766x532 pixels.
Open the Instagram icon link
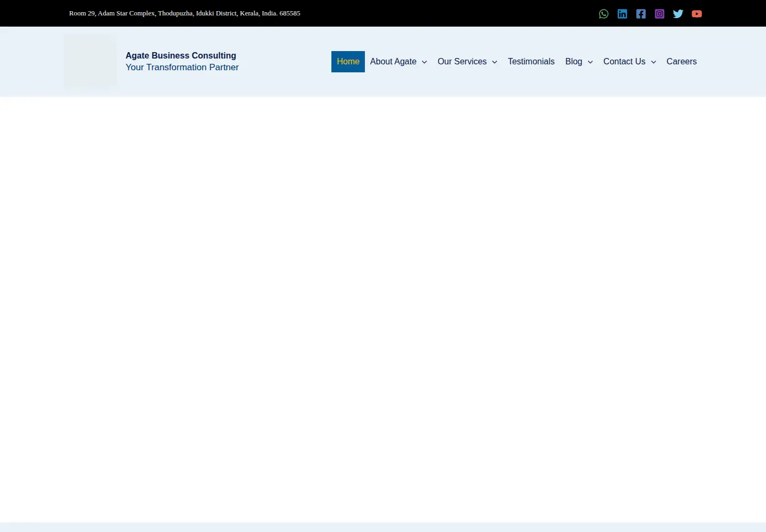point(660,14)
